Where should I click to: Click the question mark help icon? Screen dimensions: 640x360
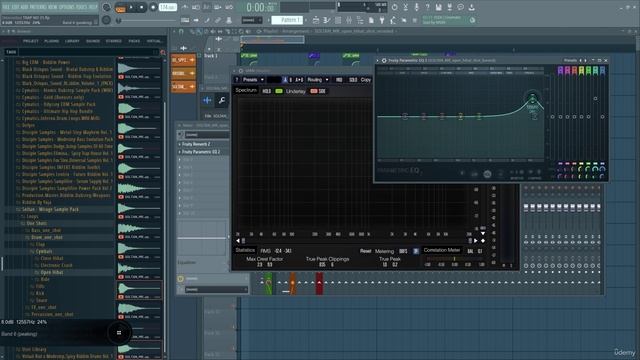(427, 7)
